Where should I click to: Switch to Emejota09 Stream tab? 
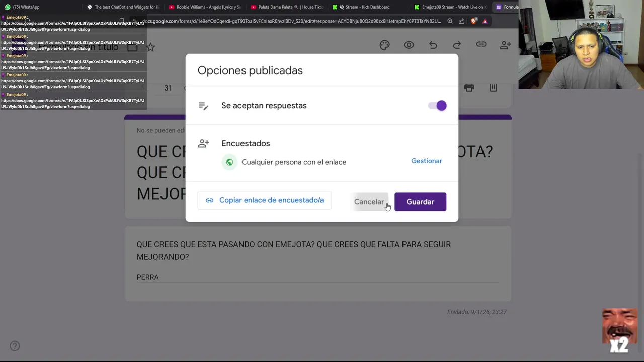click(x=450, y=7)
